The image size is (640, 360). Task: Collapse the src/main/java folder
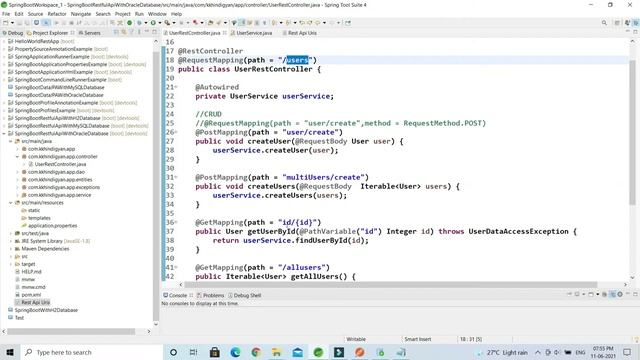pos(11,141)
